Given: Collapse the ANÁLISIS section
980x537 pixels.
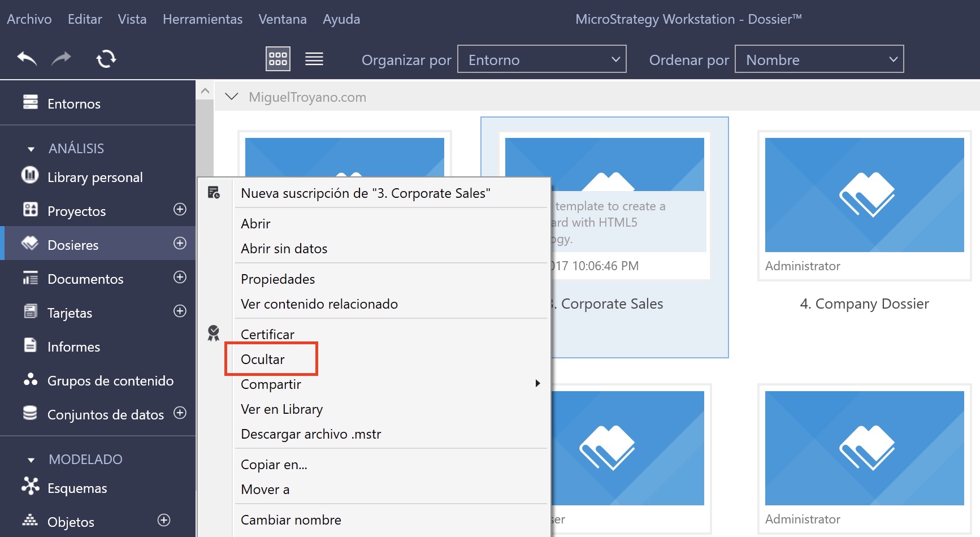Looking at the screenshot, I should [x=31, y=149].
